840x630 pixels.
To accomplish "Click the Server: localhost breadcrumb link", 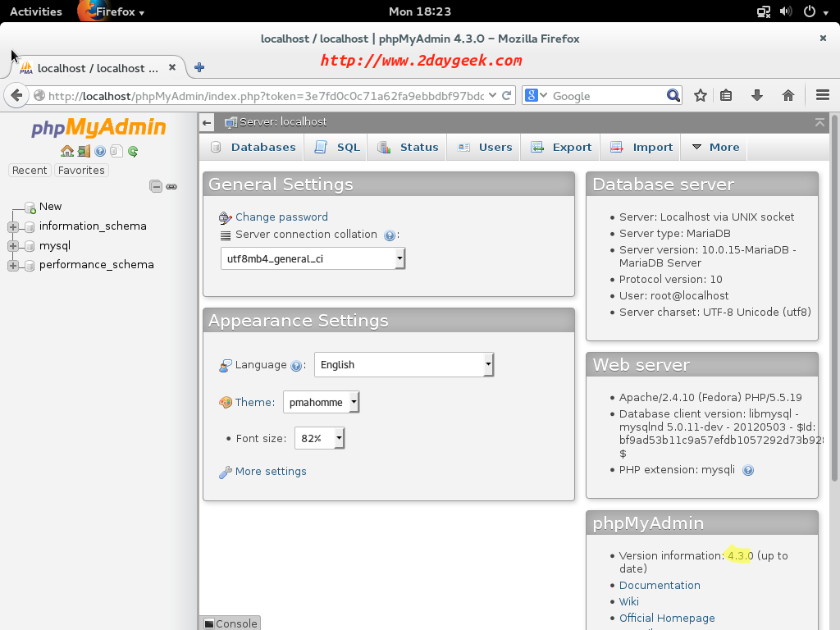I will click(x=283, y=122).
